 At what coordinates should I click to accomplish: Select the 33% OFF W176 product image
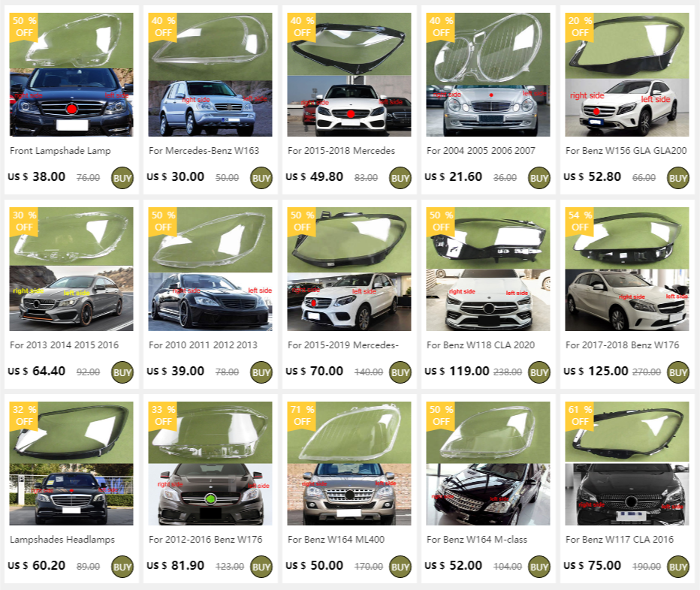click(x=210, y=463)
